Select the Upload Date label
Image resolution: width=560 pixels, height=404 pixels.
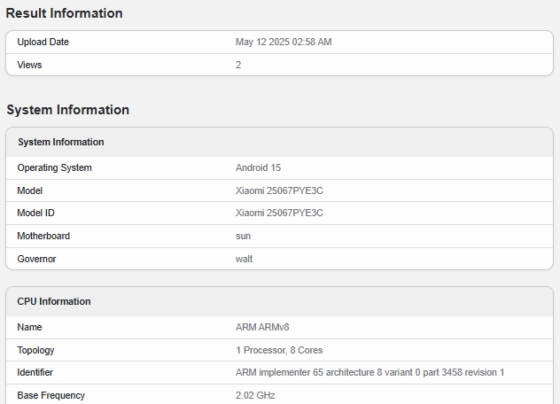43,42
